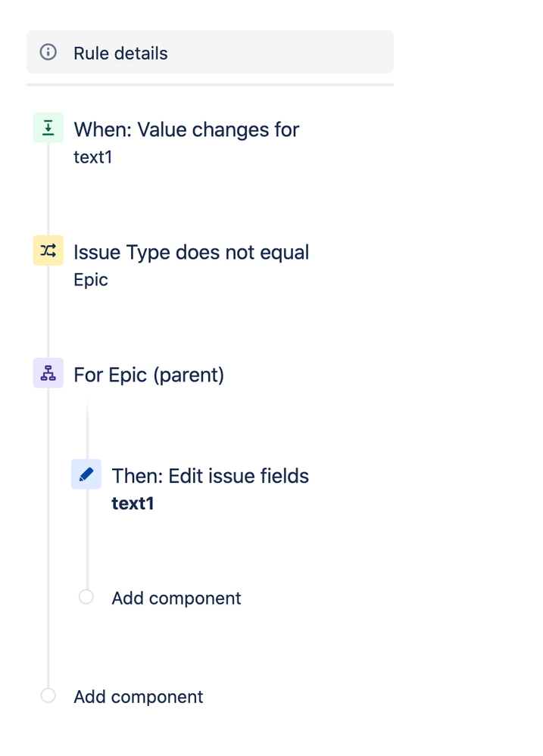Open the Rule details panel
Image resolution: width=543 pixels, height=756 pixels.
tap(210, 52)
